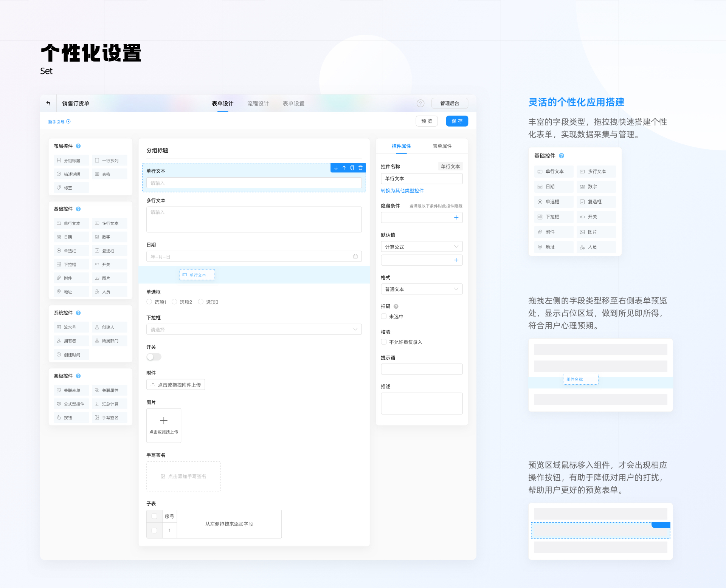This screenshot has width=726, height=588.
Task: Click plus icon in 图片 upload box
Action: point(164,421)
